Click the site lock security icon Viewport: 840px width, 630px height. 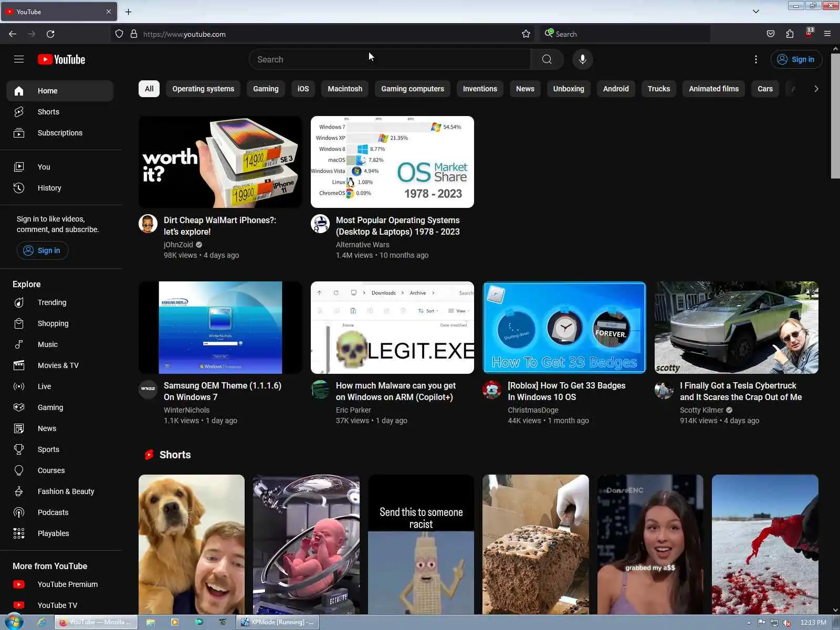[x=134, y=34]
